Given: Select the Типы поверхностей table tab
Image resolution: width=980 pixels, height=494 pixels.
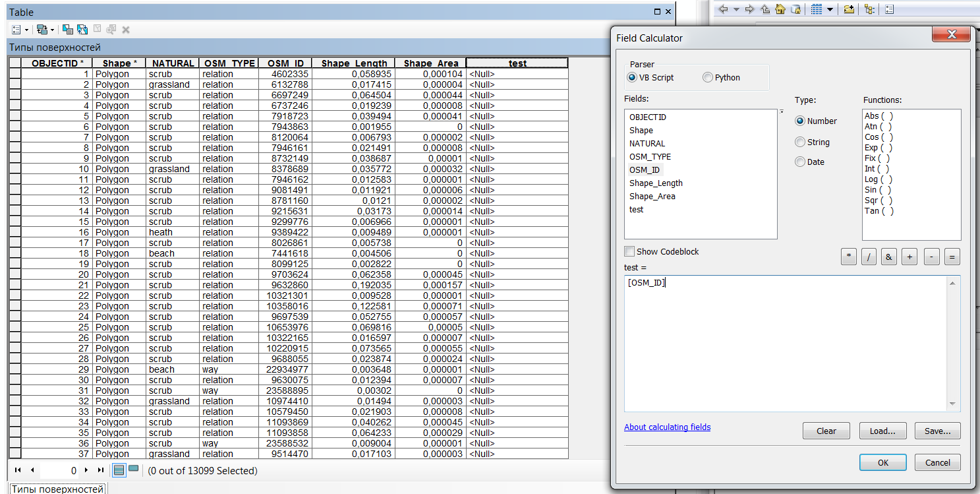Looking at the screenshot, I should (x=58, y=489).
